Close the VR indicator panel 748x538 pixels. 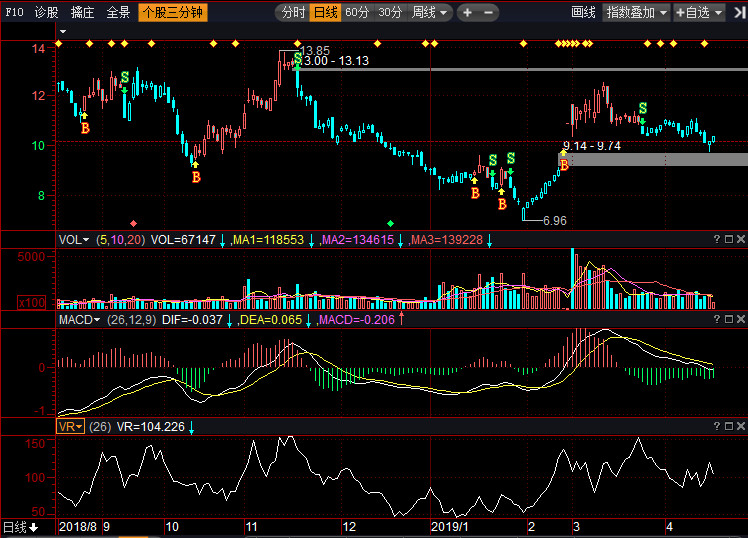pos(741,426)
